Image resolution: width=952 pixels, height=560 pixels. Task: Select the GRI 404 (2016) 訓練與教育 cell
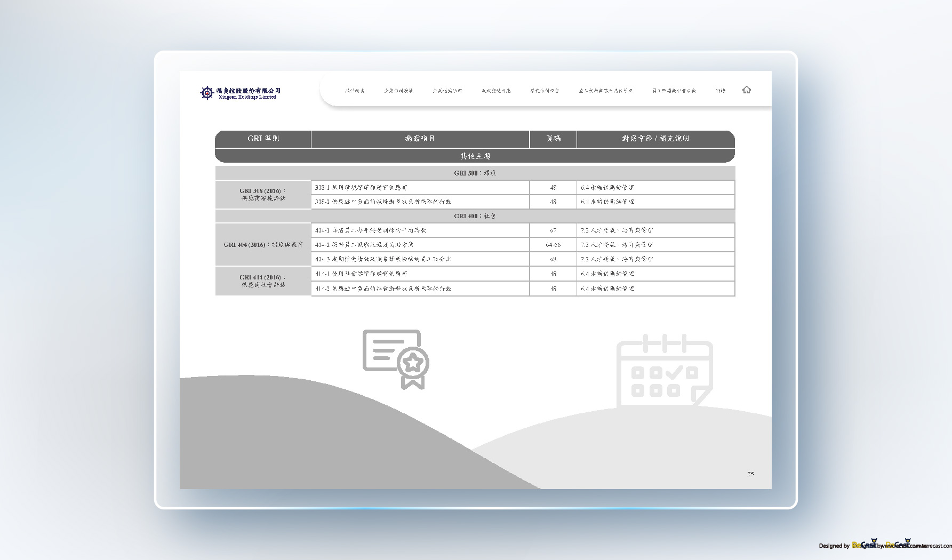click(263, 245)
